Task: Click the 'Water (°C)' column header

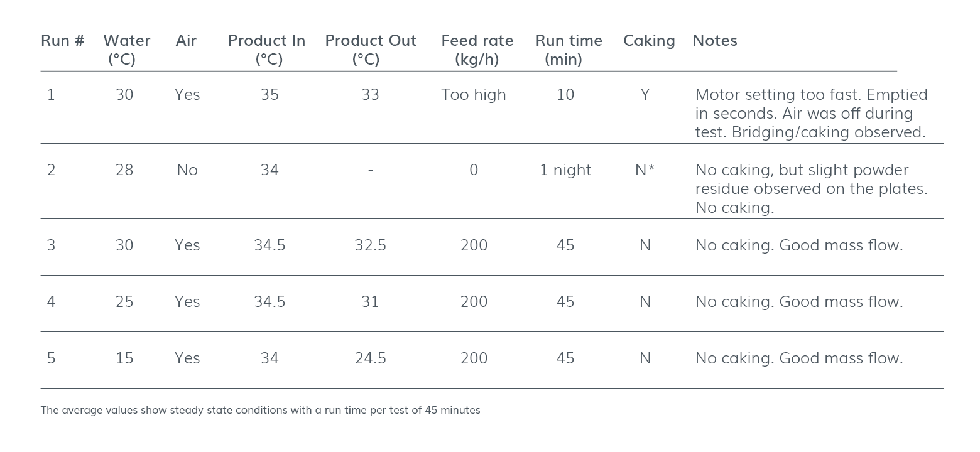Action: (x=126, y=50)
